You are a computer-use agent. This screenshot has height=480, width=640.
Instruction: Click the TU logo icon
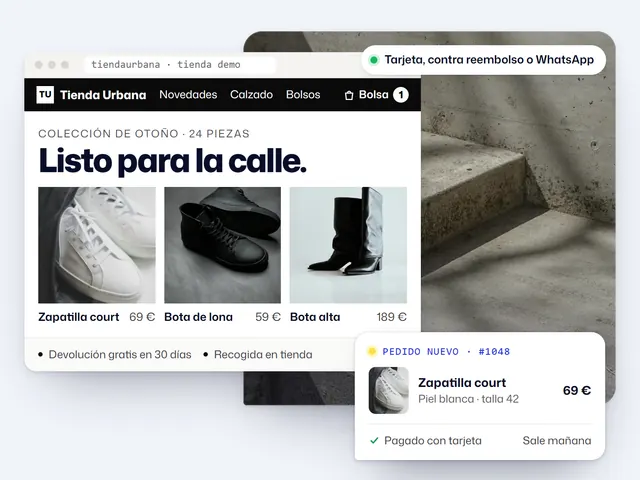(x=45, y=95)
